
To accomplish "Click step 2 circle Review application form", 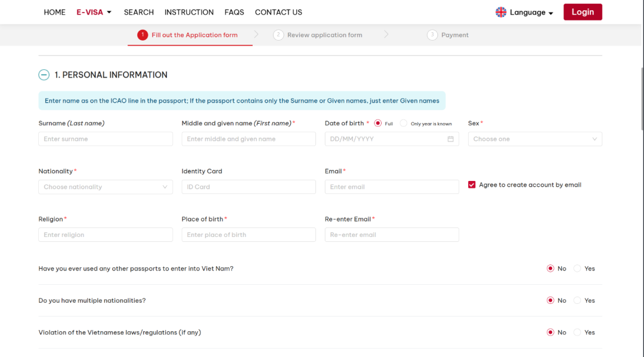I will pyautogui.click(x=278, y=35).
